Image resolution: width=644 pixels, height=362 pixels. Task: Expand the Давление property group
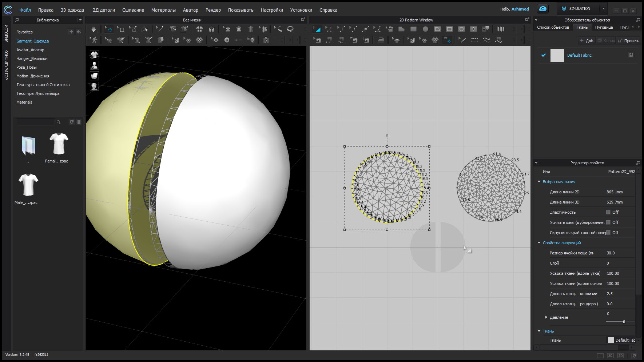pyautogui.click(x=546, y=317)
